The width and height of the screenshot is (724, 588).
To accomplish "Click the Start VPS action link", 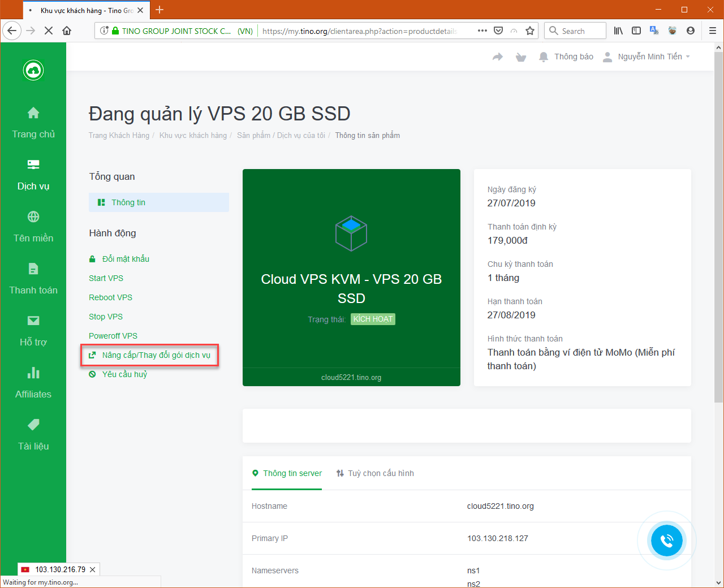I will tap(106, 278).
